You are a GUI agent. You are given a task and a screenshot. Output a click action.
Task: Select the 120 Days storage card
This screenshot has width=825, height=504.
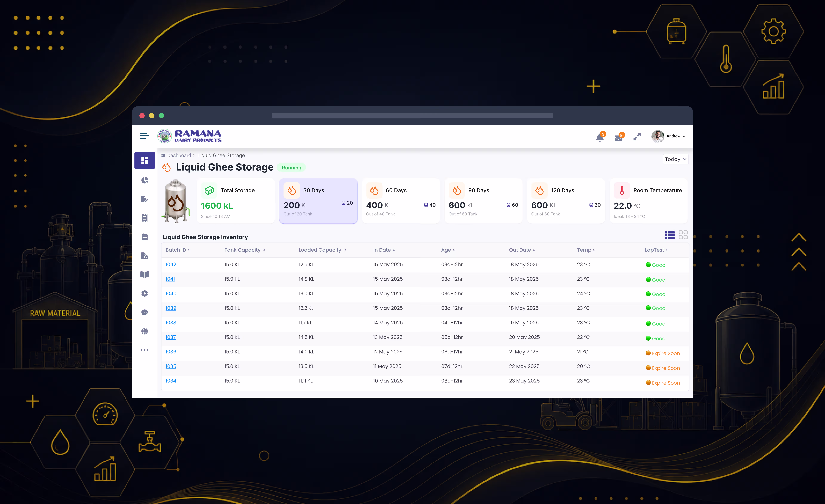coord(566,201)
